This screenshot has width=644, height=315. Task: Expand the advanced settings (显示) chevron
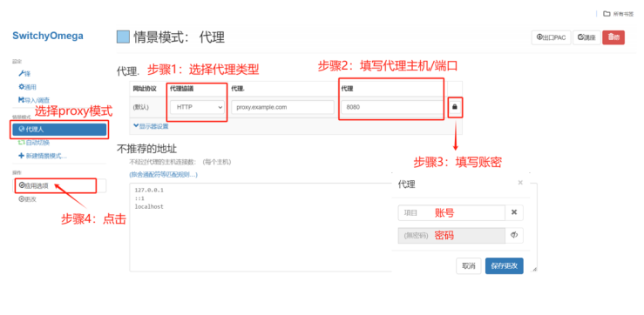(x=151, y=126)
